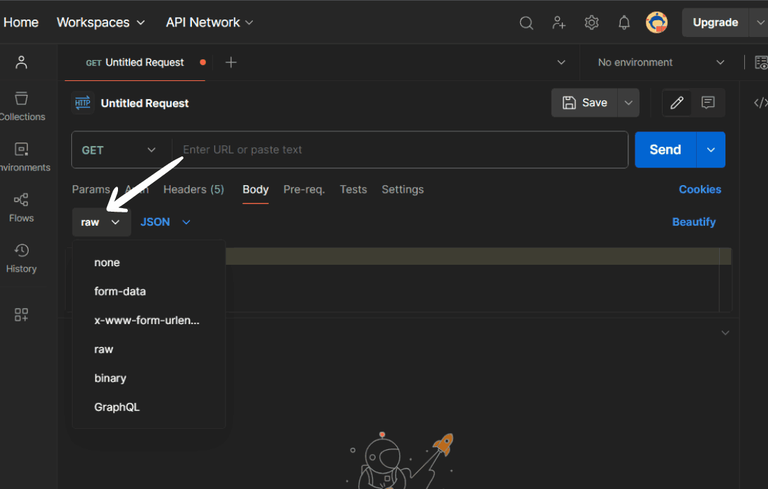Screen dimensions: 768x489
Task: Click the Untitled Request title text
Action: (144, 103)
